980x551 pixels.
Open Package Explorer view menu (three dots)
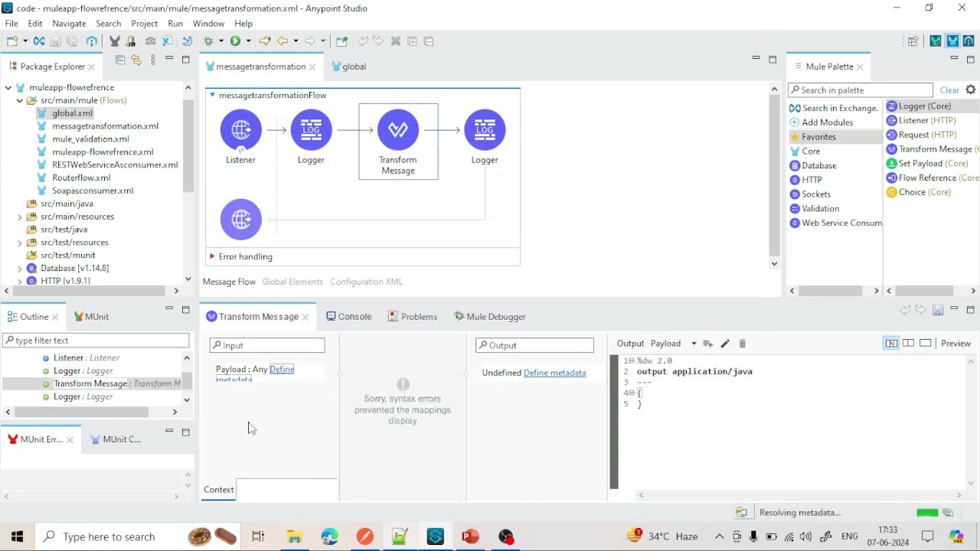pyautogui.click(x=152, y=60)
